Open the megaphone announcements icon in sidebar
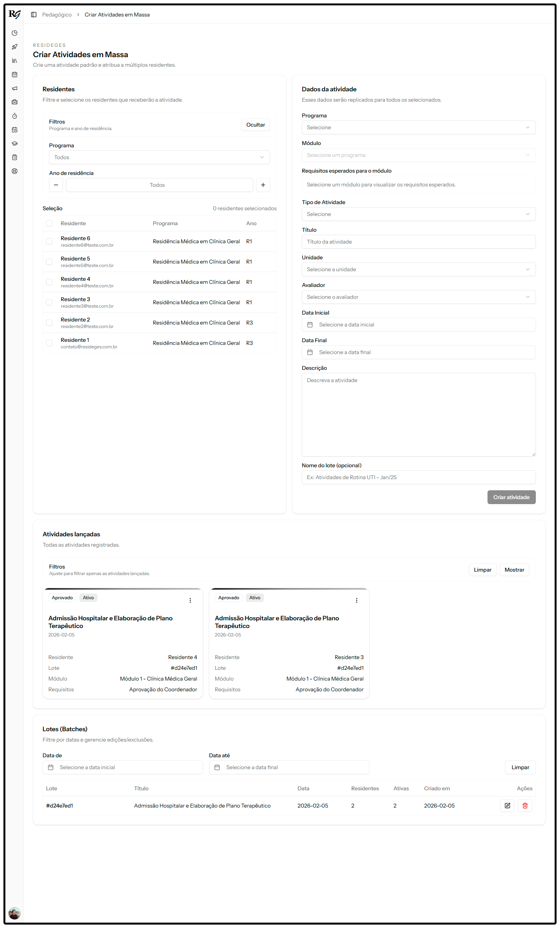 coord(15,88)
